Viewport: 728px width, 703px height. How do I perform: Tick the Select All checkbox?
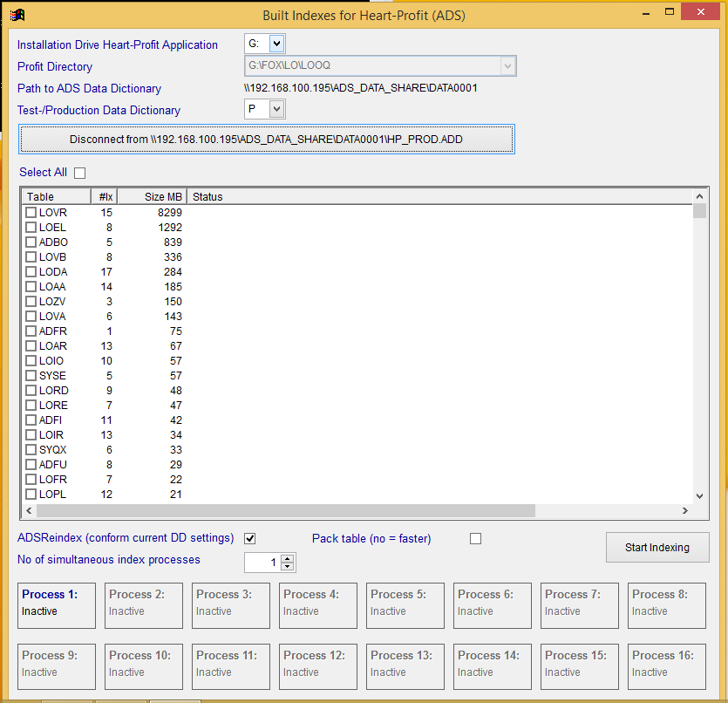tap(80, 173)
